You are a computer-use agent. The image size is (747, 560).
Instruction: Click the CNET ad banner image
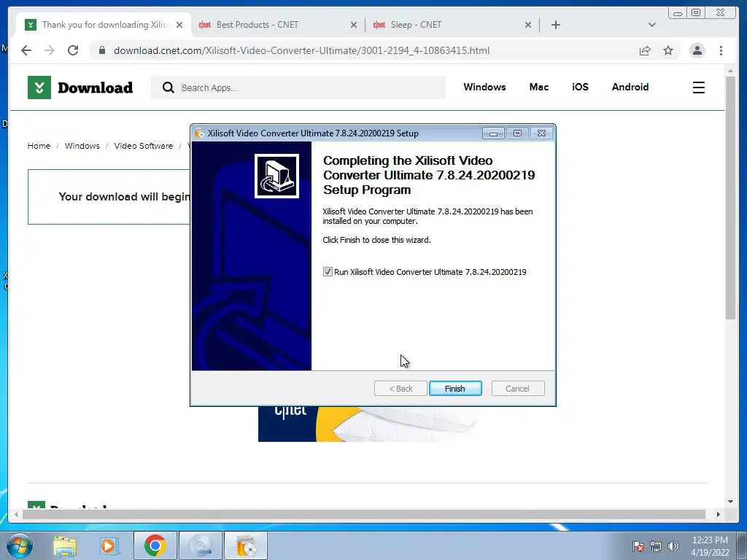(368, 424)
